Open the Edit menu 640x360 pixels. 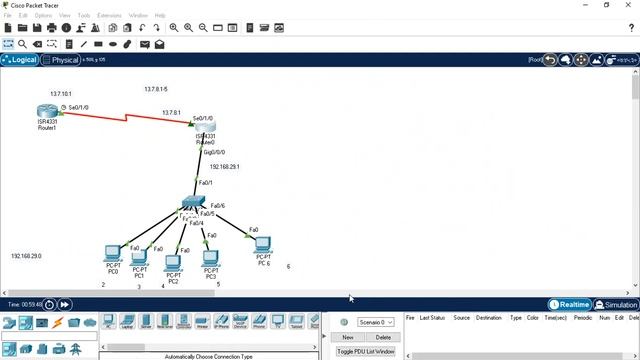tap(23, 15)
